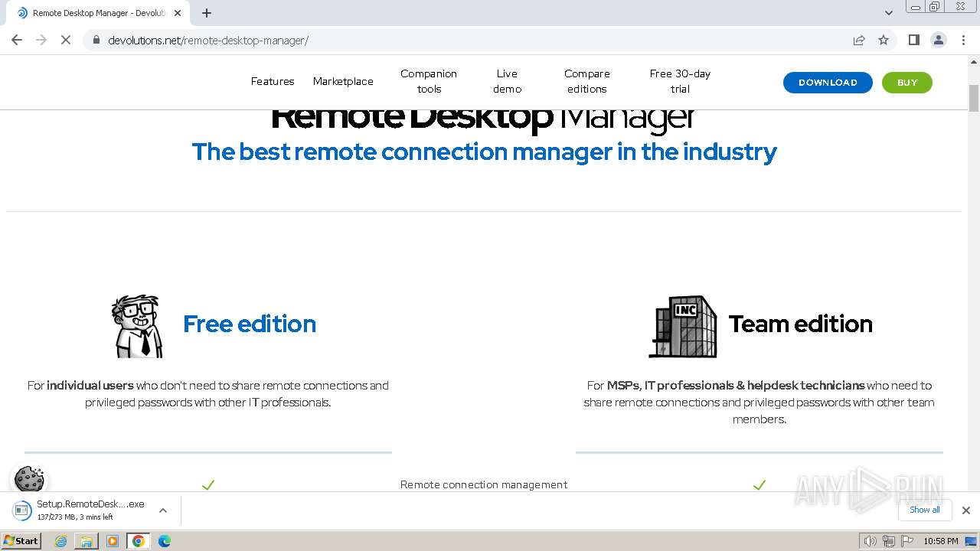Open the cookie settings icon

coord(30,480)
